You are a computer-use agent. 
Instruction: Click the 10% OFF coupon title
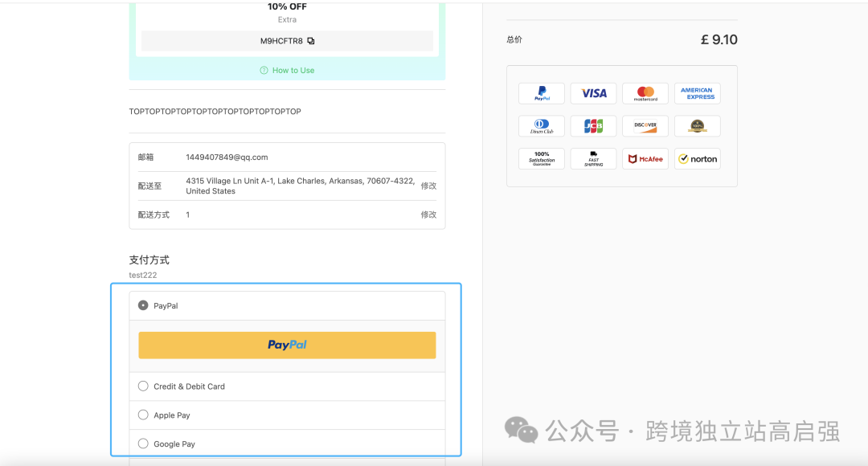(x=287, y=6)
